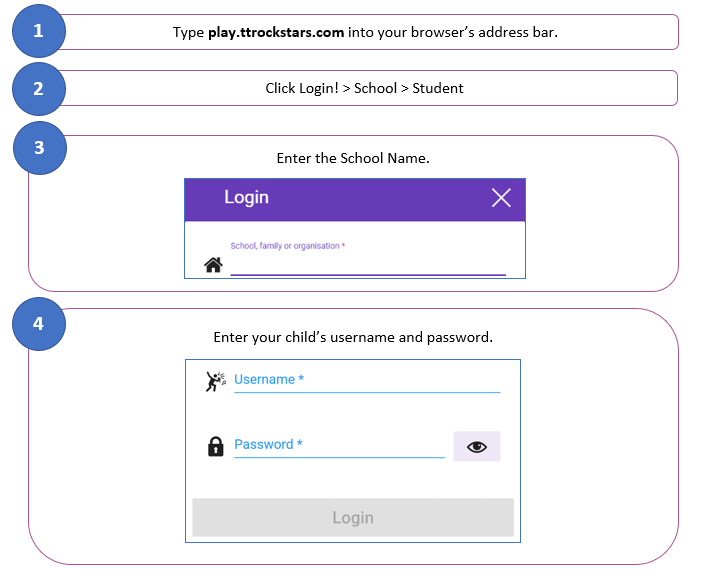Click the 'Enter the School Name.' instruction
The image size is (702, 586).
coord(353,158)
